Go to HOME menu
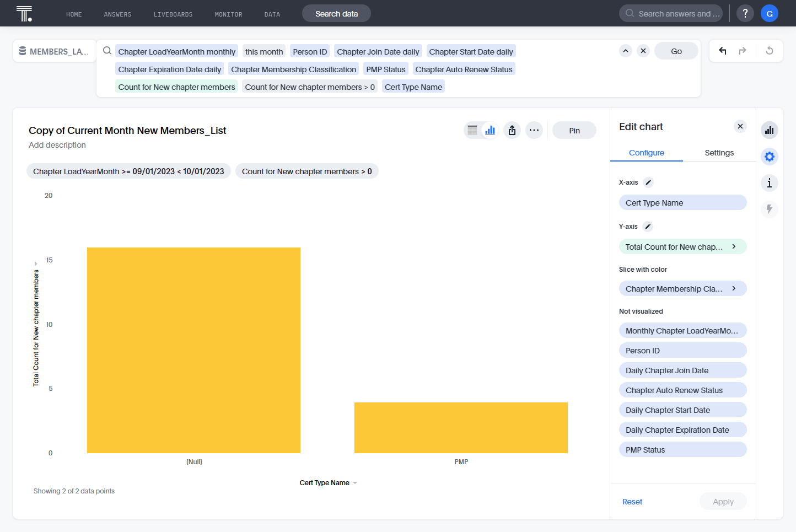 (74, 14)
